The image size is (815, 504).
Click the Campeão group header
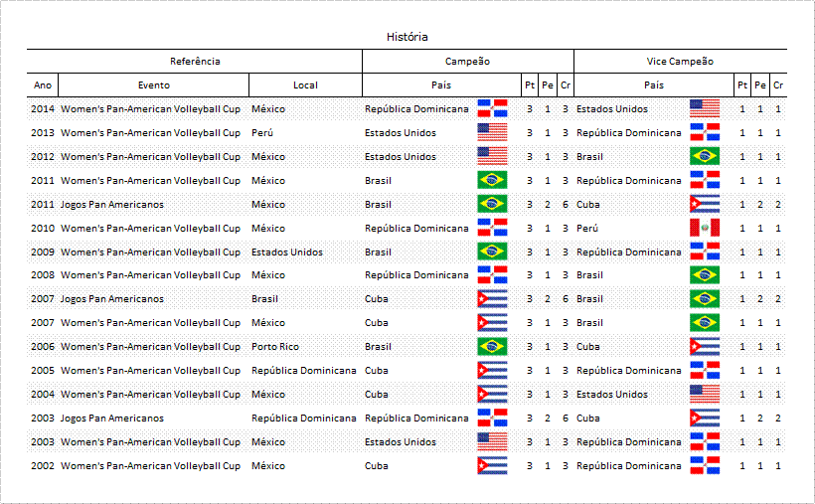[x=467, y=62]
